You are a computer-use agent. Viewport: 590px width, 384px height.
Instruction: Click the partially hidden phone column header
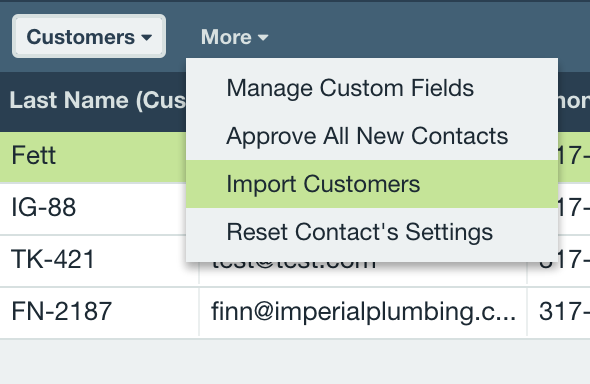pyautogui.click(x=574, y=101)
